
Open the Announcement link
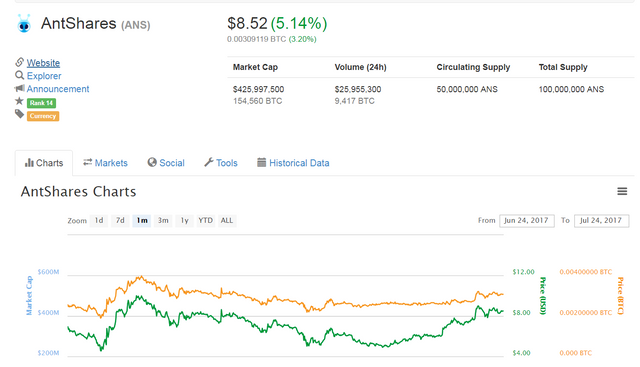(58, 89)
